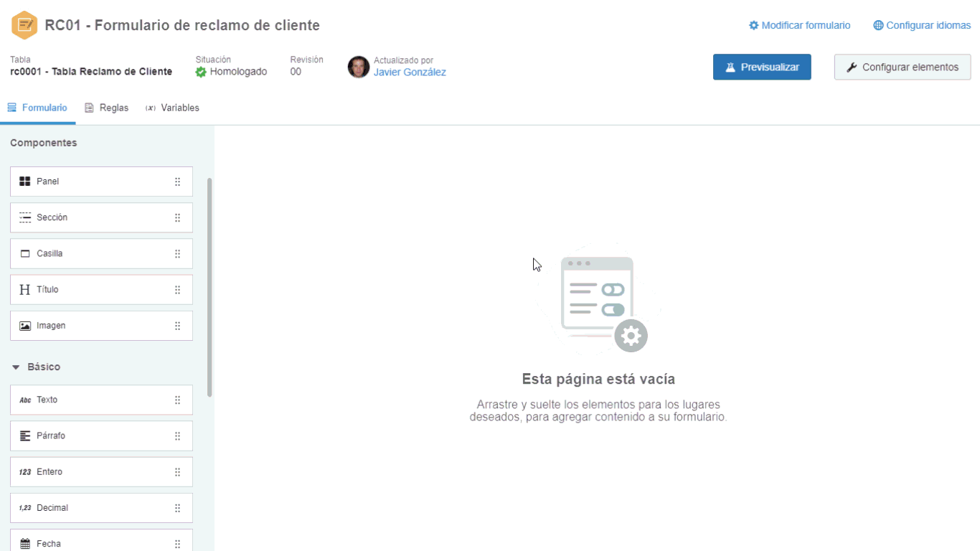Click the Fecha calendar icon
The height and width of the screenshot is (551, 980).
tap(26, 543)
